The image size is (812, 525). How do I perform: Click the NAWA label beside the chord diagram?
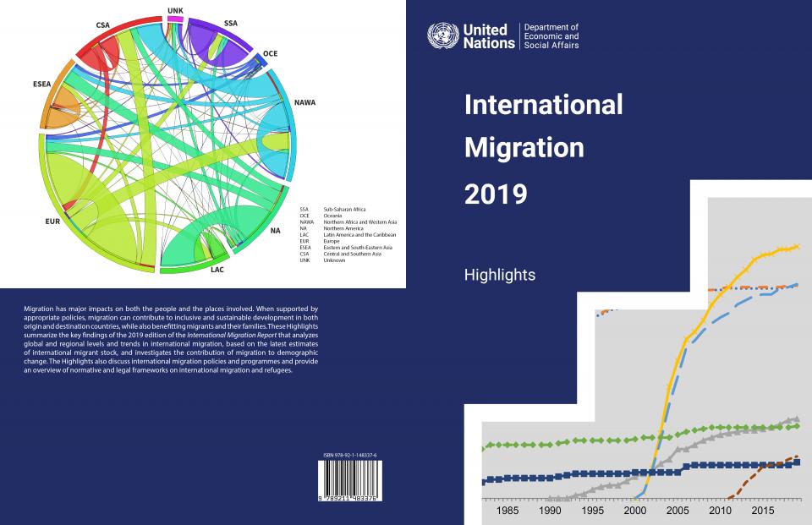(x=304, y=102)
